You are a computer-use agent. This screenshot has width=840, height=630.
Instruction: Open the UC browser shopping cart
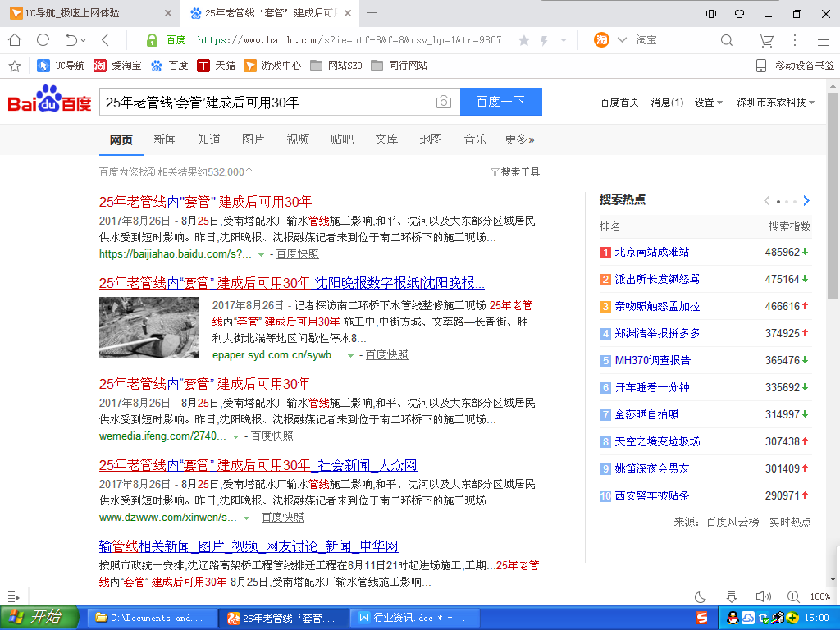point(765,39)
